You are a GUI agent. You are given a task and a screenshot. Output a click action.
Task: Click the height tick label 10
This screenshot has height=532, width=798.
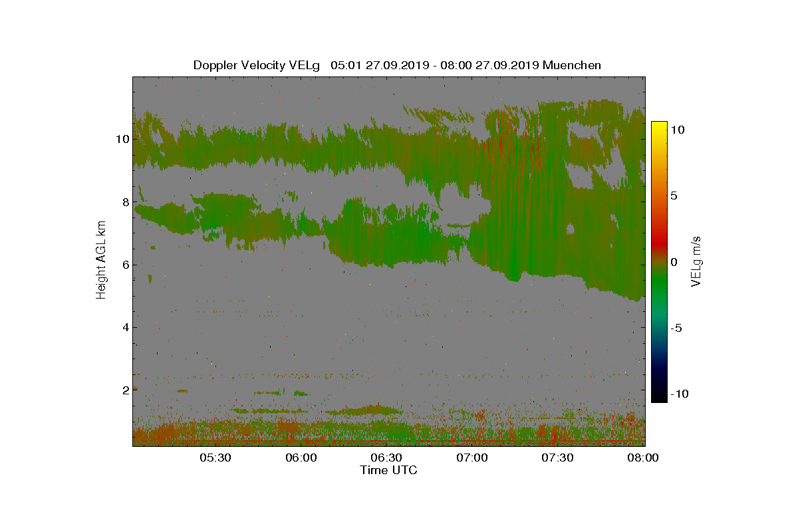pyautogui.click(x=122, y=139)
